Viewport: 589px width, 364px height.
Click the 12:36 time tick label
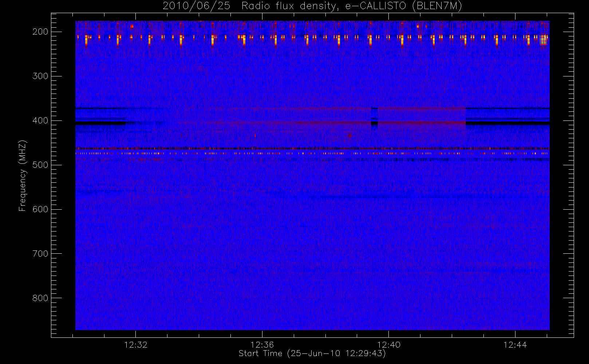coord(262,345)
